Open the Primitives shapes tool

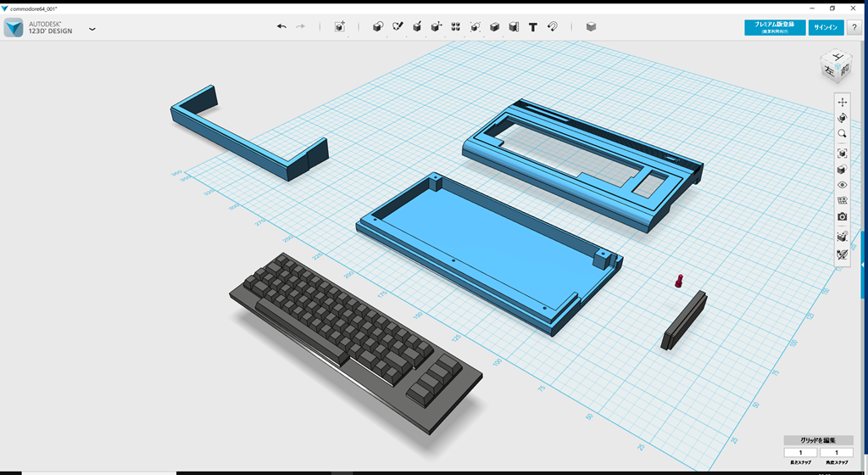point(378,27)
